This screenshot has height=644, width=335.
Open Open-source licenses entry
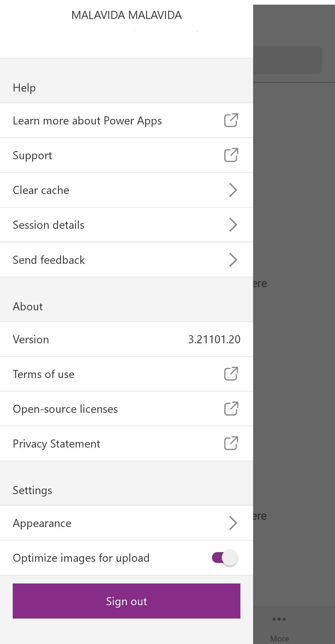click(x=65, y=409)
